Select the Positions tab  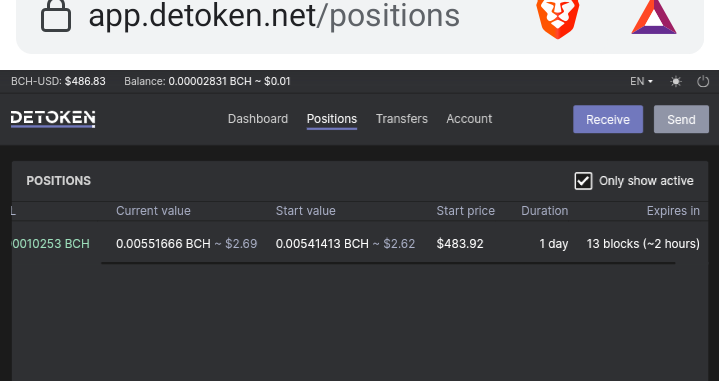332,119
